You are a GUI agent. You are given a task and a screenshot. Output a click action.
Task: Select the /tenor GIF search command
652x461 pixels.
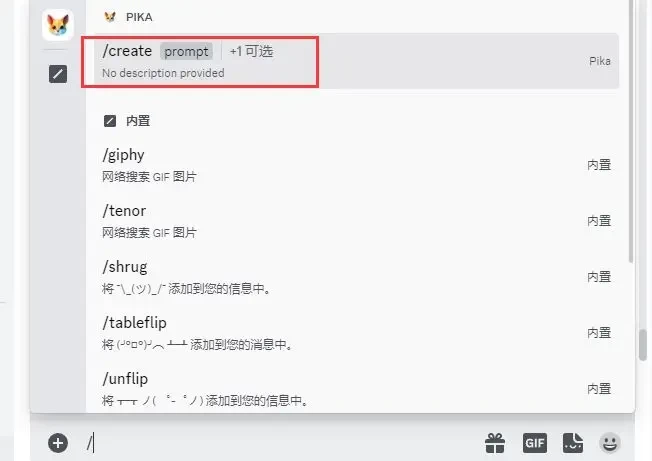pyautogui.click(x=356, y=221)
